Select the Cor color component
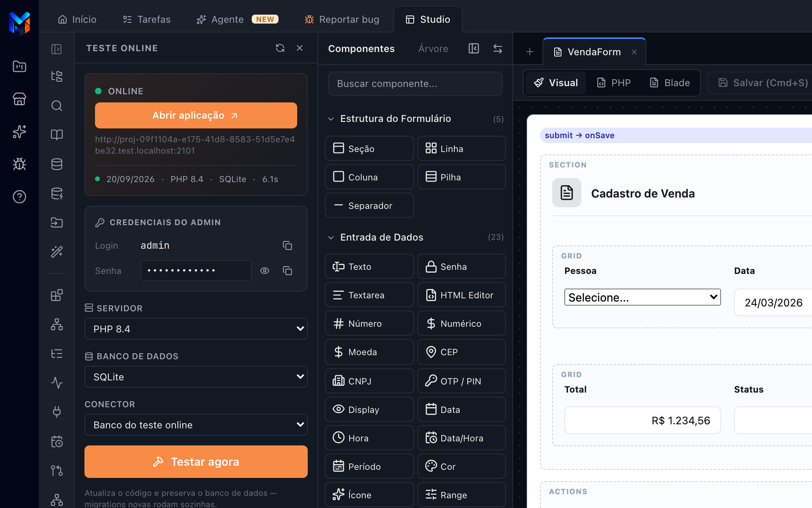The height and width of the screenshot is (508, 812). [x=462, y=466]
